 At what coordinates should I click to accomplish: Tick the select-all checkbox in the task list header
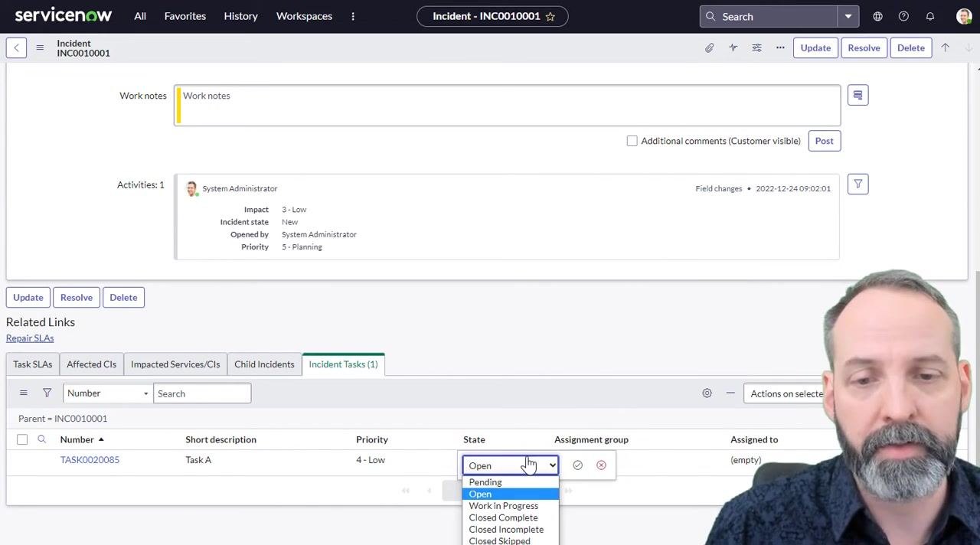(x=22, y=439)
